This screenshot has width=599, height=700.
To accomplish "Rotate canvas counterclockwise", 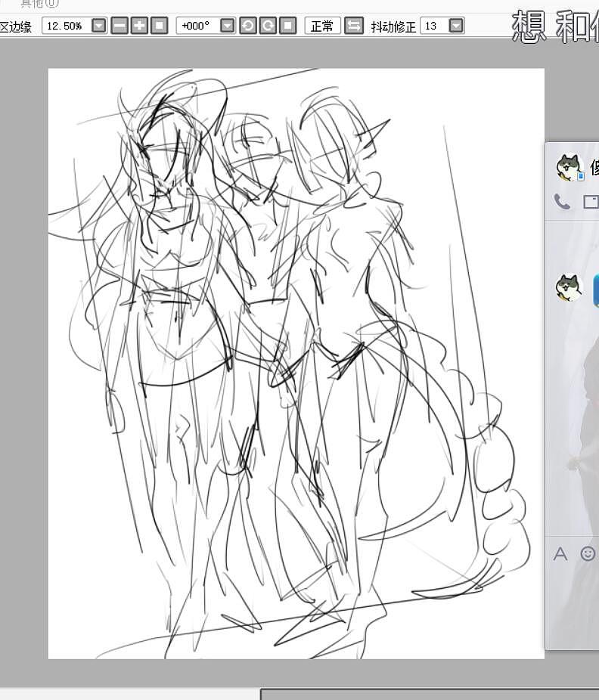I will 248,26.
